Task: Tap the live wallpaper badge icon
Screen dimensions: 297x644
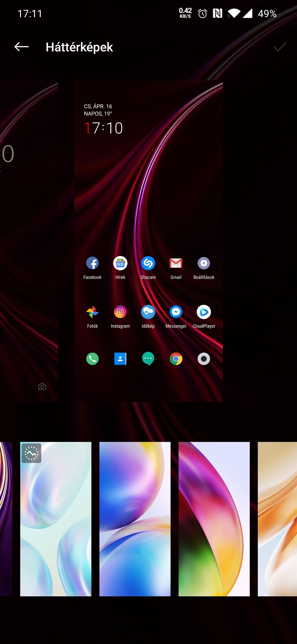Action: [32, 453]
